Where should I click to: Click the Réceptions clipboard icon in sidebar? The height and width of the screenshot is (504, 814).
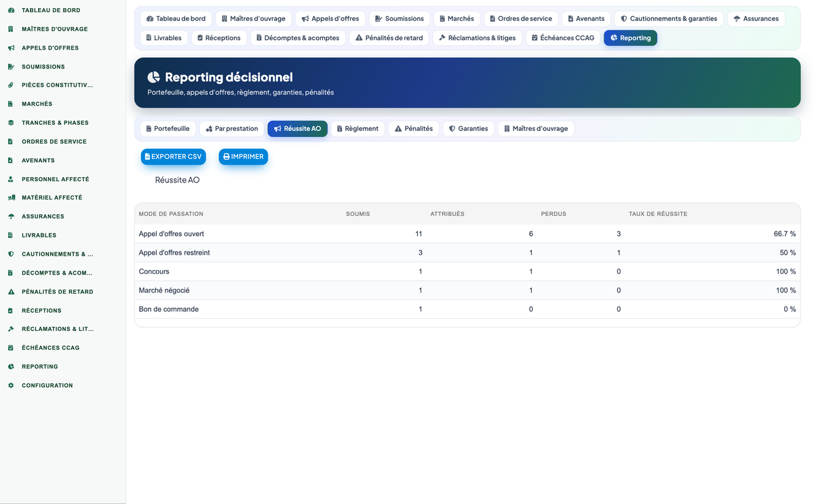click(11, 311)
